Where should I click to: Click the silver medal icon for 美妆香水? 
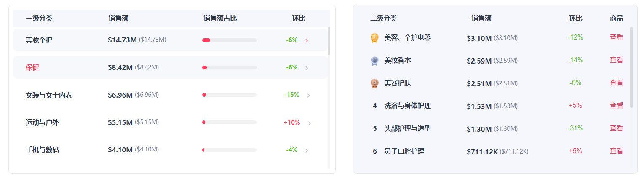tap(375, 61)
